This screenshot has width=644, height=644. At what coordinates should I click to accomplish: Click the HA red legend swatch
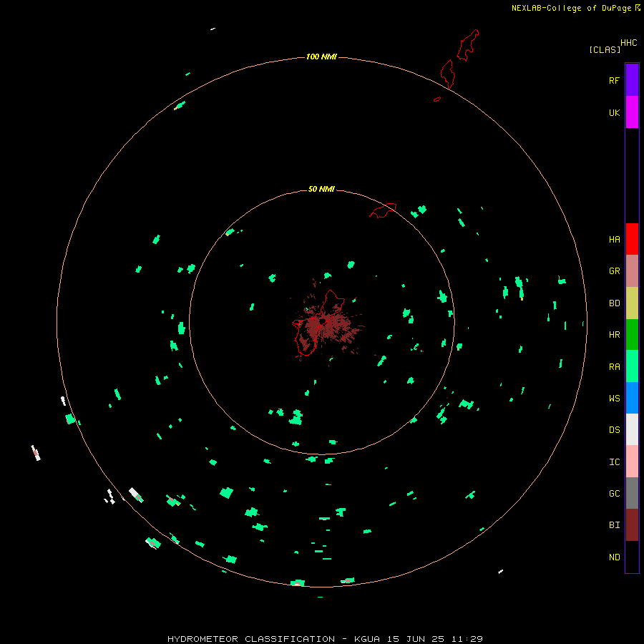pos(632,239)
